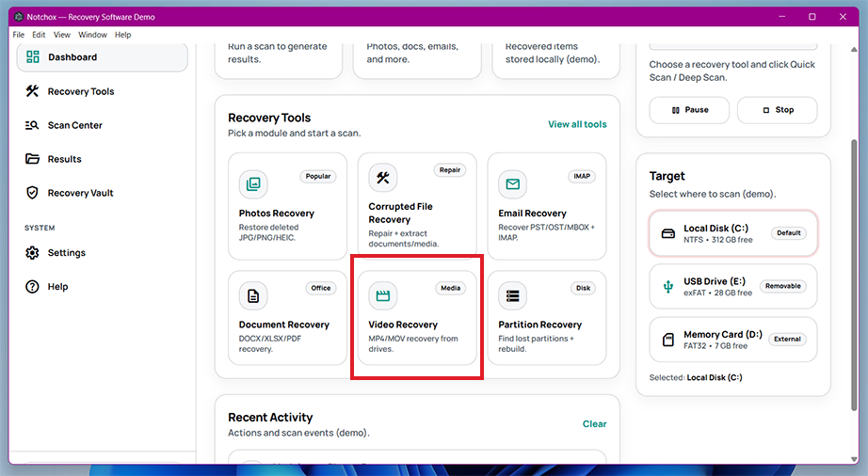Screen dimensions: 868x476
Task: Click the Settings gear icon
Action: tap(32, 253)
